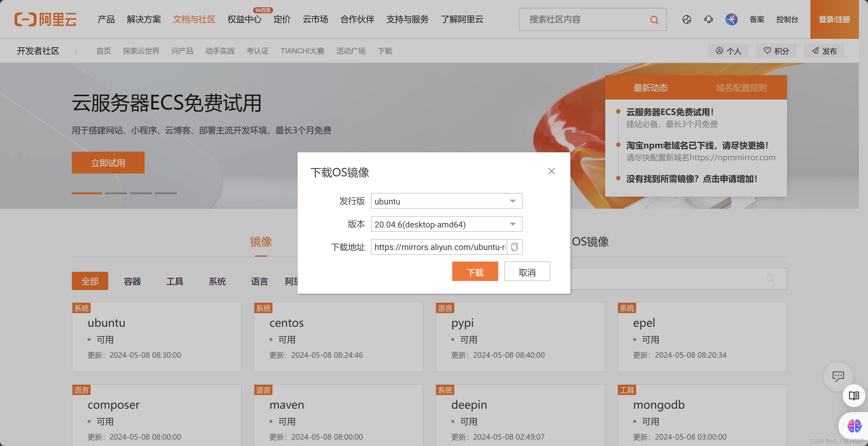Select the 语言 filter tab
The width and height of the screenshot is (868, 446).
point(259,281)
